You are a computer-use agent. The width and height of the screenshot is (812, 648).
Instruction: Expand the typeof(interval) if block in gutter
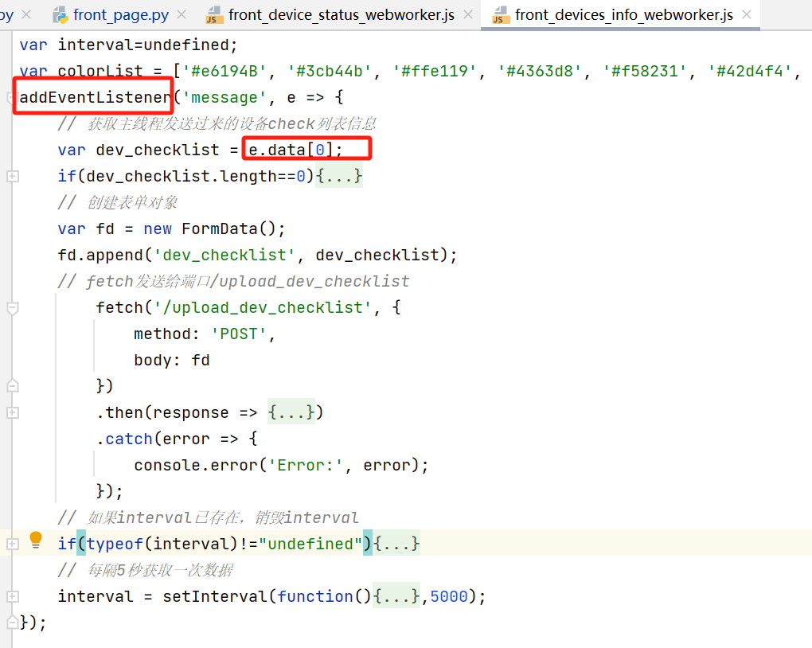13,544
